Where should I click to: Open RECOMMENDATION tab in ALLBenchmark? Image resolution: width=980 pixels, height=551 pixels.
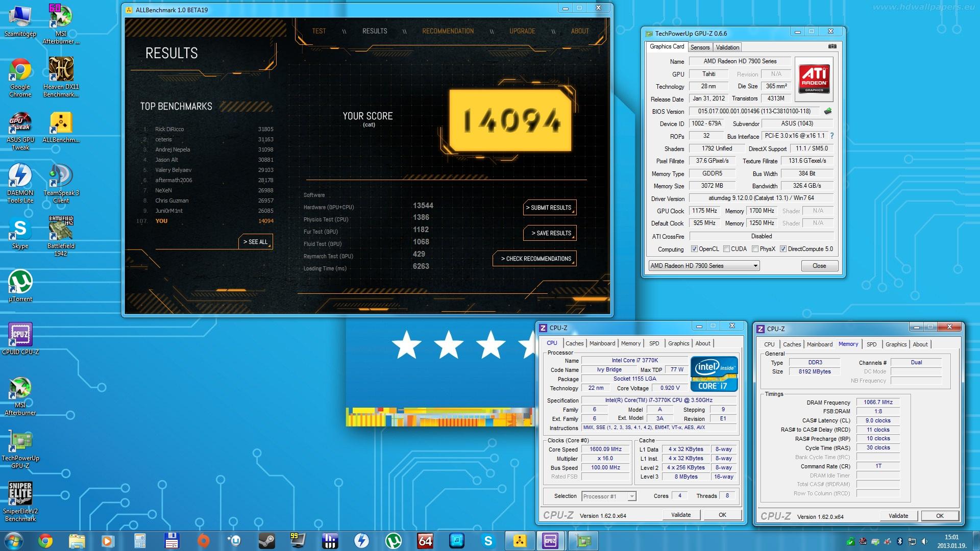click(448, 31)
